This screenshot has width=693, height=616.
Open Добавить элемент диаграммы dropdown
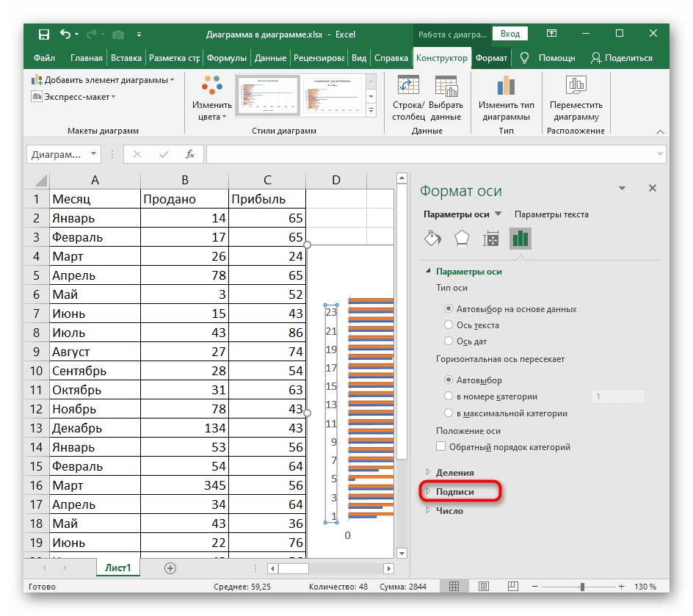tap(103, 80)
